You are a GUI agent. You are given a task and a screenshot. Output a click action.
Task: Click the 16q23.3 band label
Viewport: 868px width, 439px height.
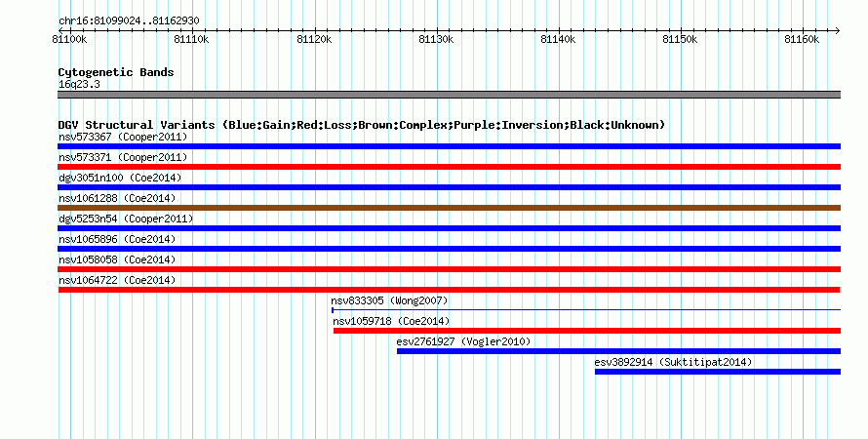pyautogui.click(x=79, y=84)
